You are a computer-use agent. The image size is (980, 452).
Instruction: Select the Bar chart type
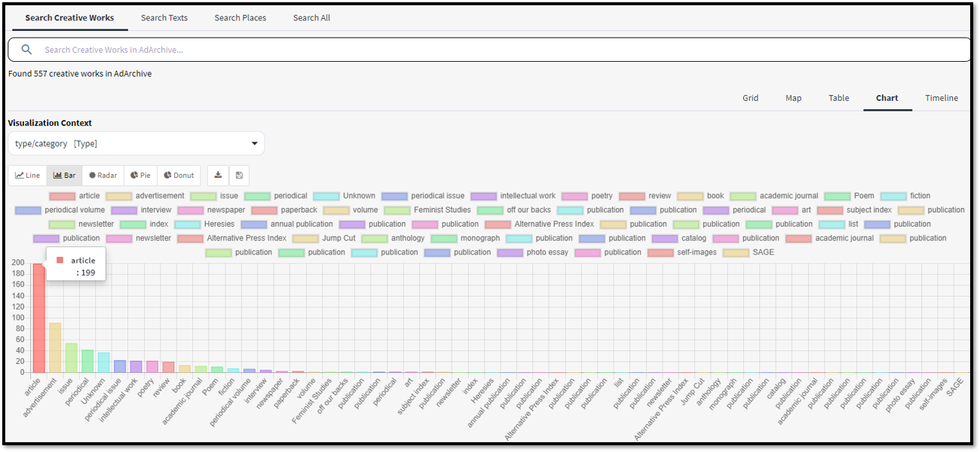click(64, 176)
